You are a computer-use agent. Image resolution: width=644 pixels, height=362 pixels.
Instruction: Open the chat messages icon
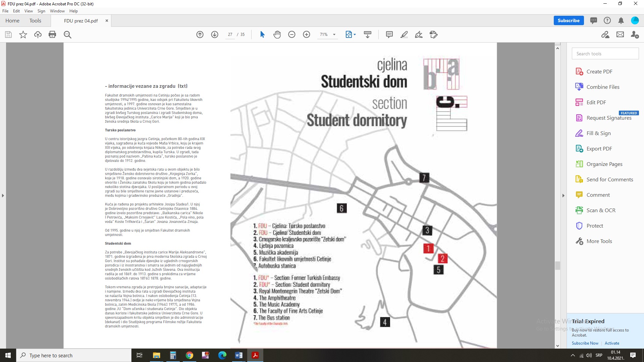[x=594, y=20]
